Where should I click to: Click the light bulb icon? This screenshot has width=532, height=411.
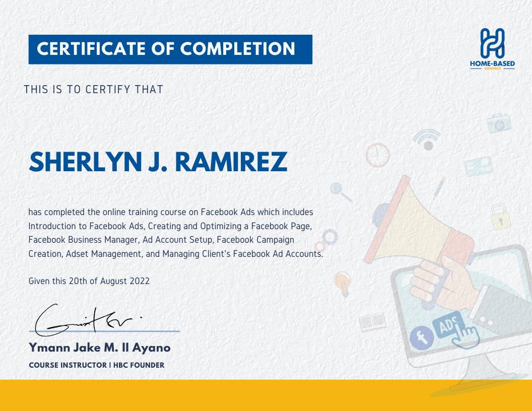[x=342, y=284]
